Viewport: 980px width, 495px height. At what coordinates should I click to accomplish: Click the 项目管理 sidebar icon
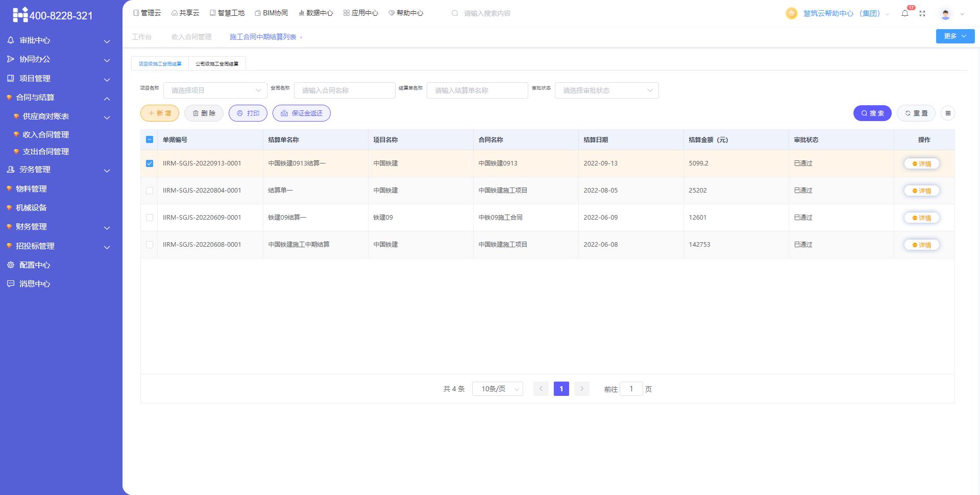(x=10, y=78)
